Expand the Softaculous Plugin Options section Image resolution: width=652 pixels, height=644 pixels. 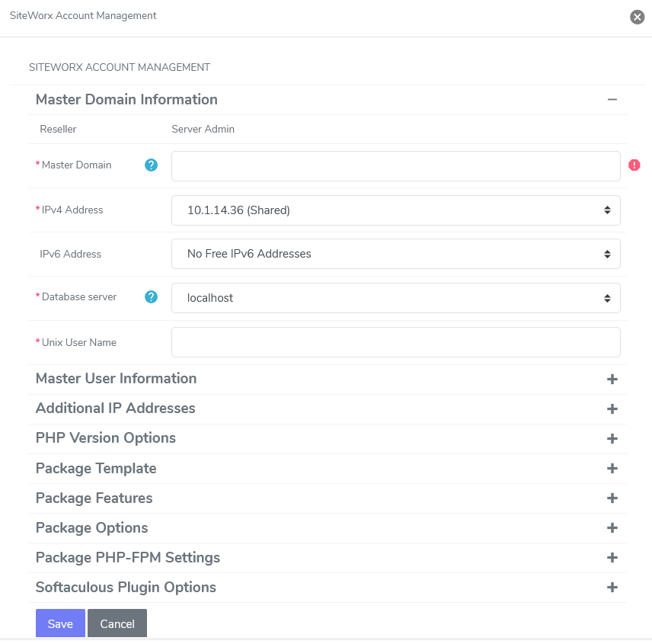point(612,587)
